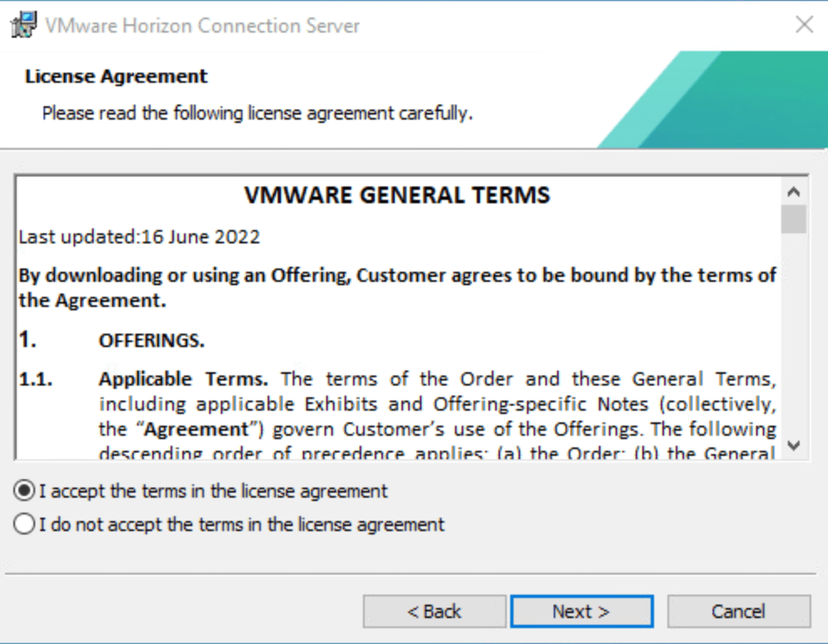Cancel the installation wizard

(739, 611)
